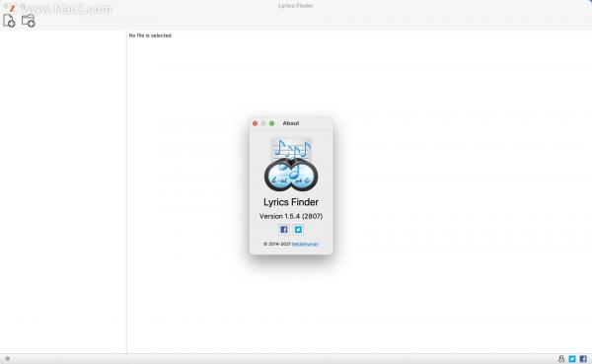Close the About dialog window
Viewport: 592px width, 364px height.
pyautogui.click(x=255, y=123)
